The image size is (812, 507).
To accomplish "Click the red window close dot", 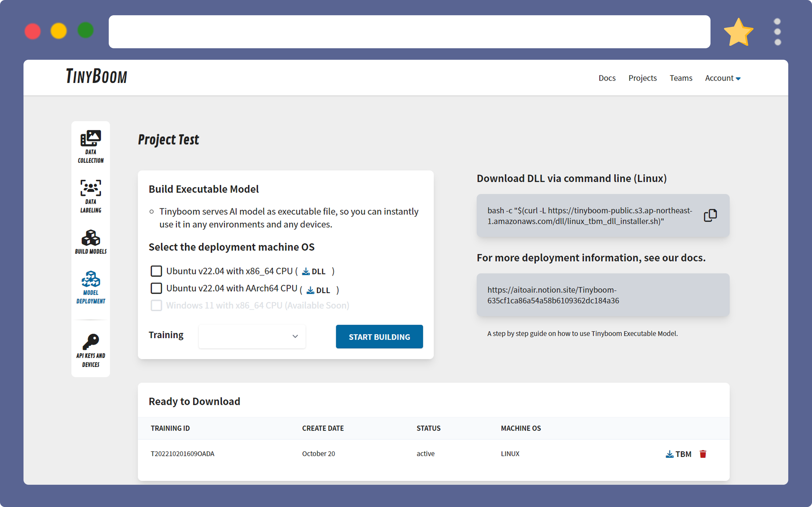I will point(32,31).
